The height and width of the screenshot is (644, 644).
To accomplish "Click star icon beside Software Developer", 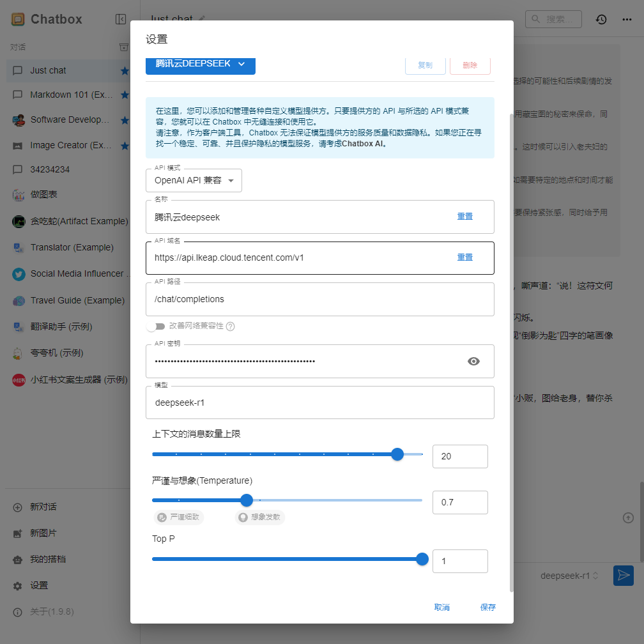I will (x=125, y=120).
